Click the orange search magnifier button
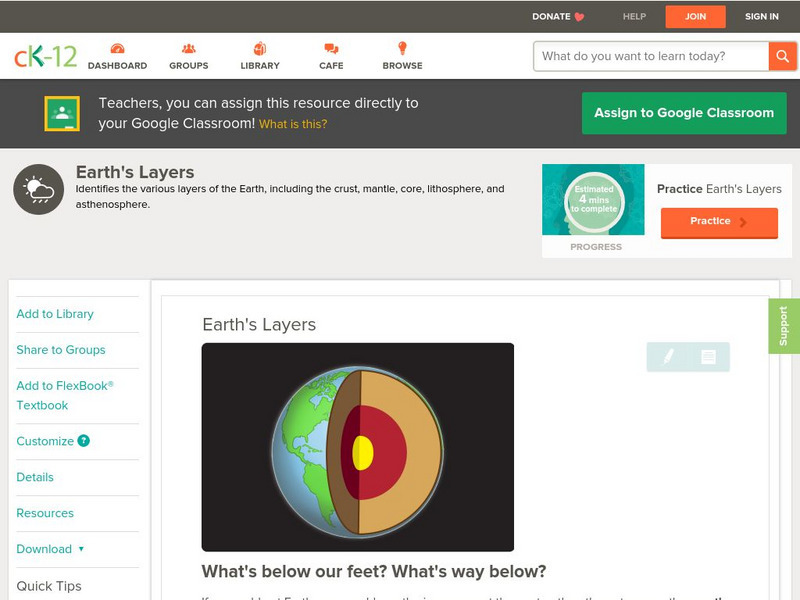This screenshot has height=600, width=800. tap(782, 56)
